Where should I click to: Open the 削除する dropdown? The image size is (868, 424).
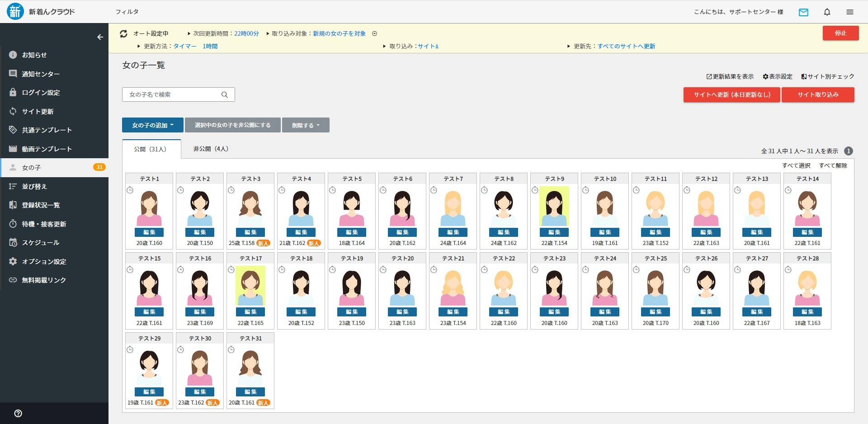click(306, 125)
